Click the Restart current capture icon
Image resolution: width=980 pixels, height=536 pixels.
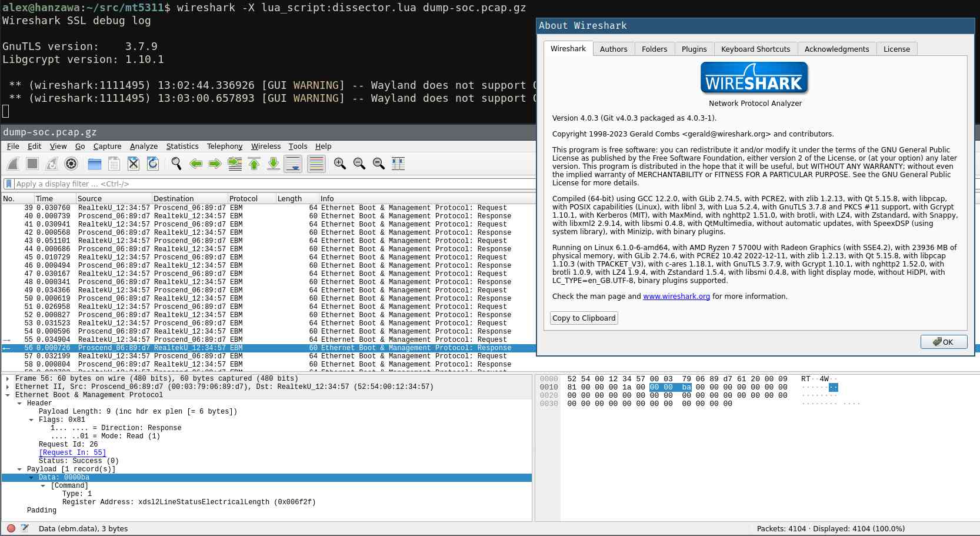point(52,164)
